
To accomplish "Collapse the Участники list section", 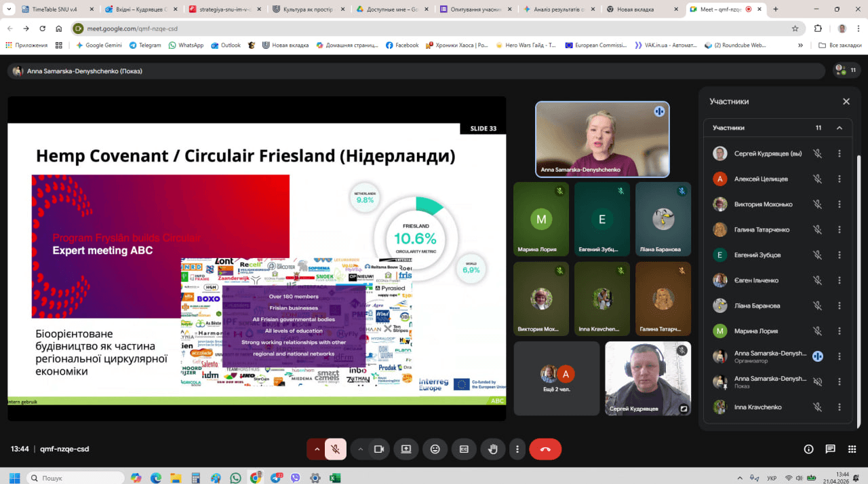I will pyautogui.click(x=839, y=128).
